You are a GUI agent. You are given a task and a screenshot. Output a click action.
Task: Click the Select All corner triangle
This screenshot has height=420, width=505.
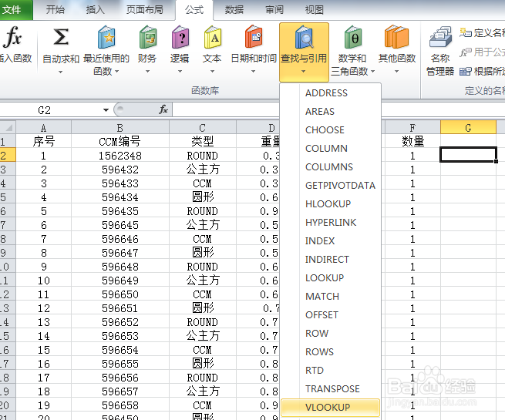(8, 127)
